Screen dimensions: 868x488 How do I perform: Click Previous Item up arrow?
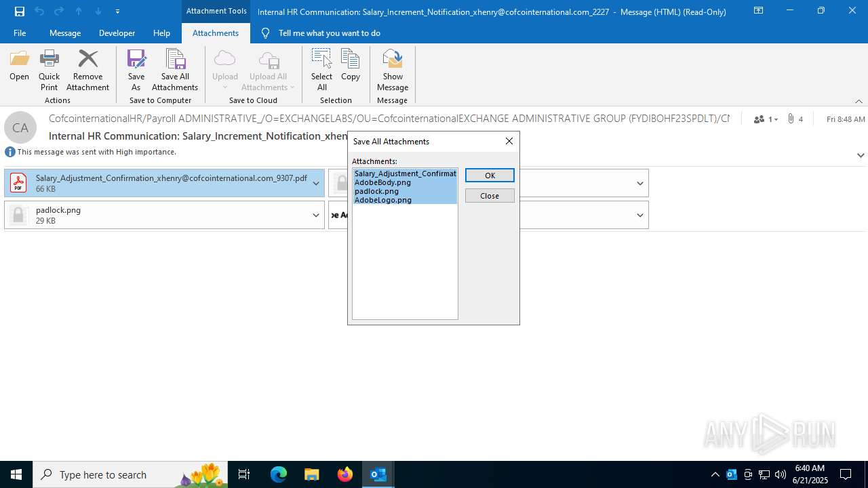pos(79,12)
